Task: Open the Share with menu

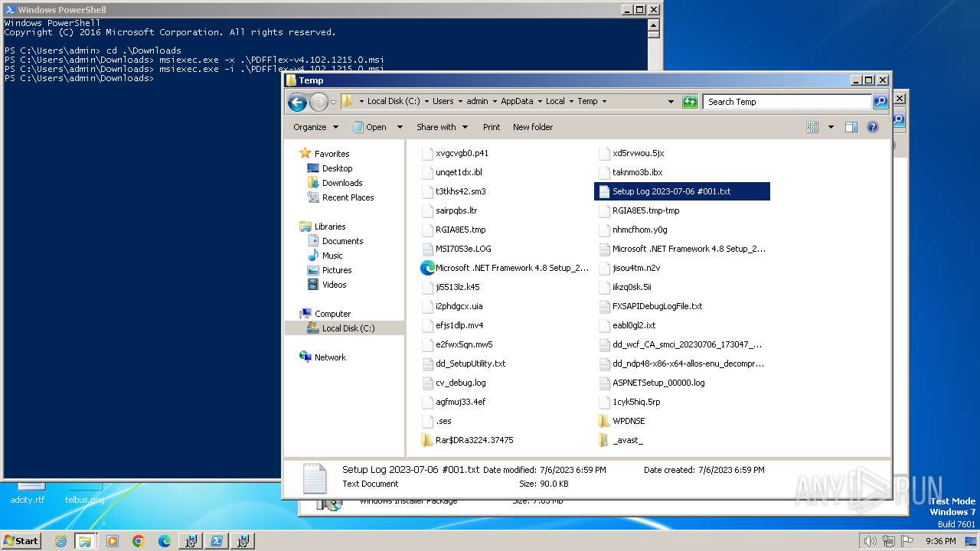Action: (x=441, y=127)
